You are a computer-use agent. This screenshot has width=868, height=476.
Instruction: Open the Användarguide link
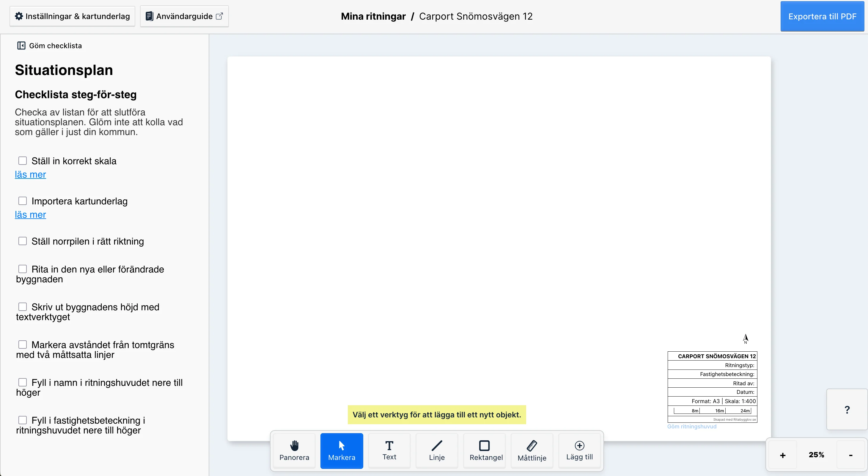[x=184, y=16]
